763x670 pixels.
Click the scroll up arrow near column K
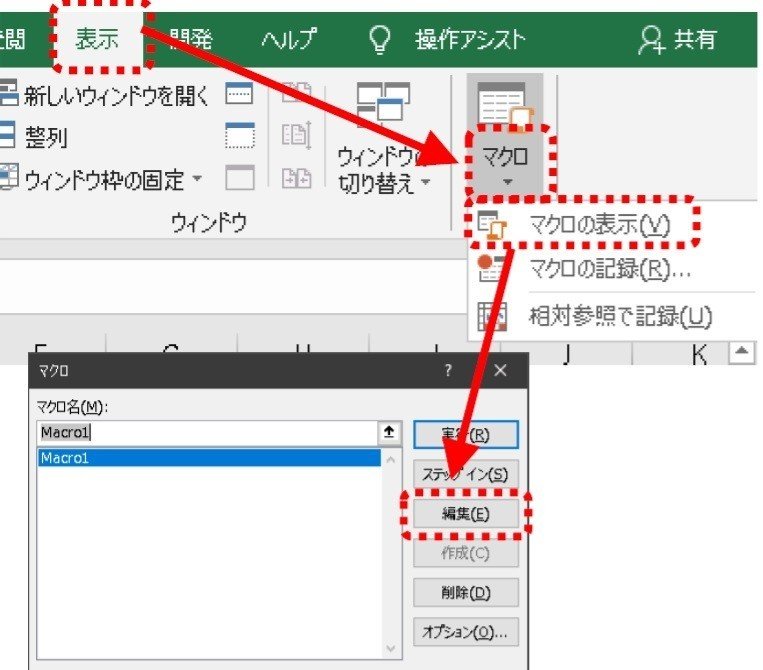pos(742,351)
